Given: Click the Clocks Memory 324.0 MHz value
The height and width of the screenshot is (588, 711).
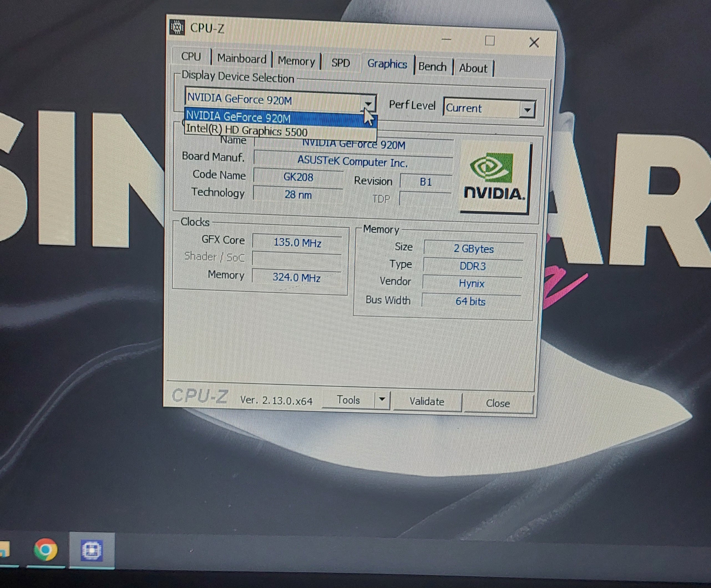Looking at the screenshot, I should [x=296, y=278].
